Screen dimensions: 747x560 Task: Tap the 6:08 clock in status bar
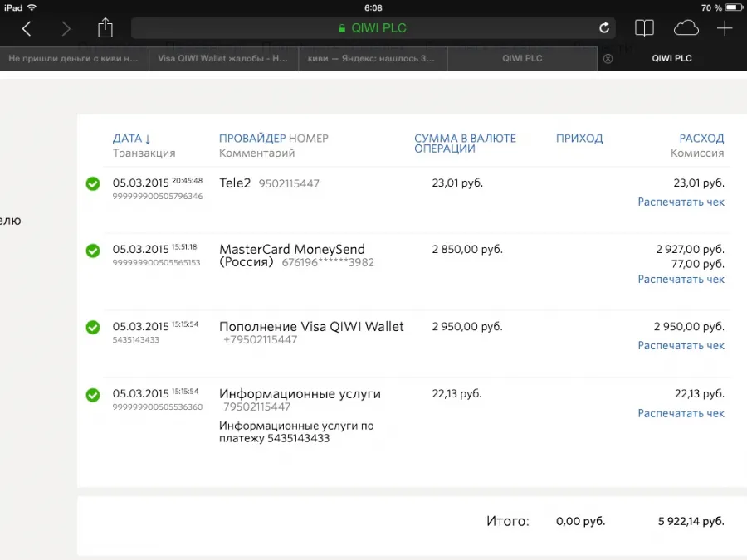pos(373,7)
